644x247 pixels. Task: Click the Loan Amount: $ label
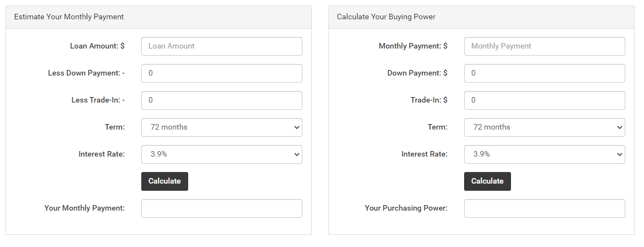pyautogui.click(x=97, y=46)
